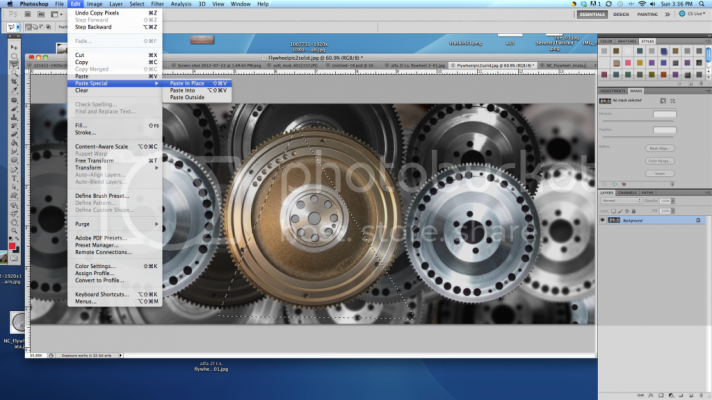Select the Brush tool

14,109
